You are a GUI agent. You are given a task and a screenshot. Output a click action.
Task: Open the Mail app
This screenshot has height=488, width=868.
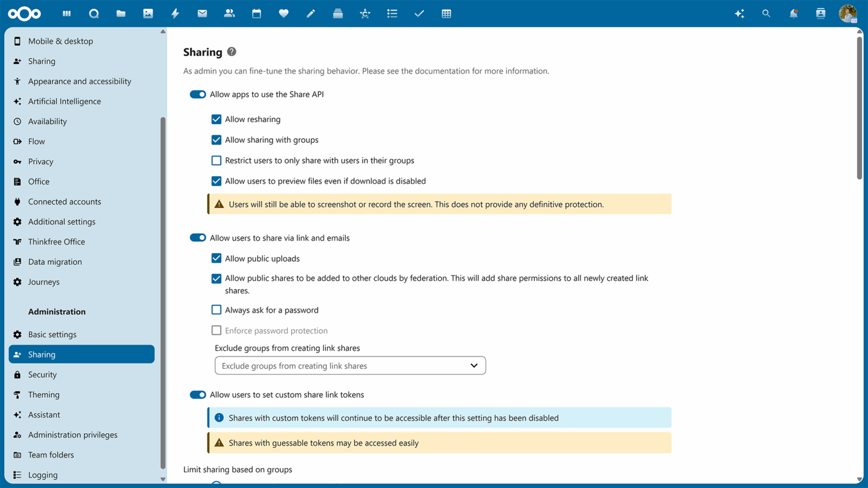click(x=202, y=13)
